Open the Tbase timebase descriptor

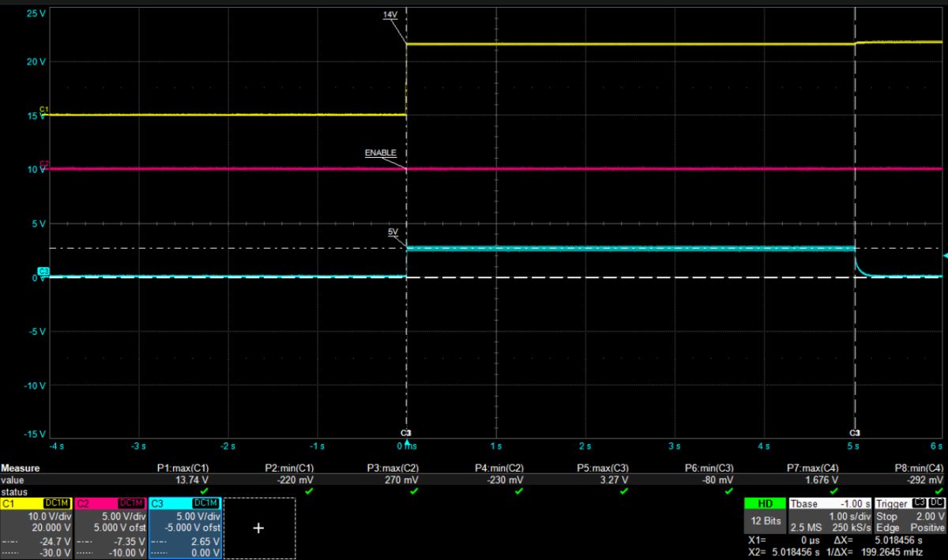click(831, 515)
